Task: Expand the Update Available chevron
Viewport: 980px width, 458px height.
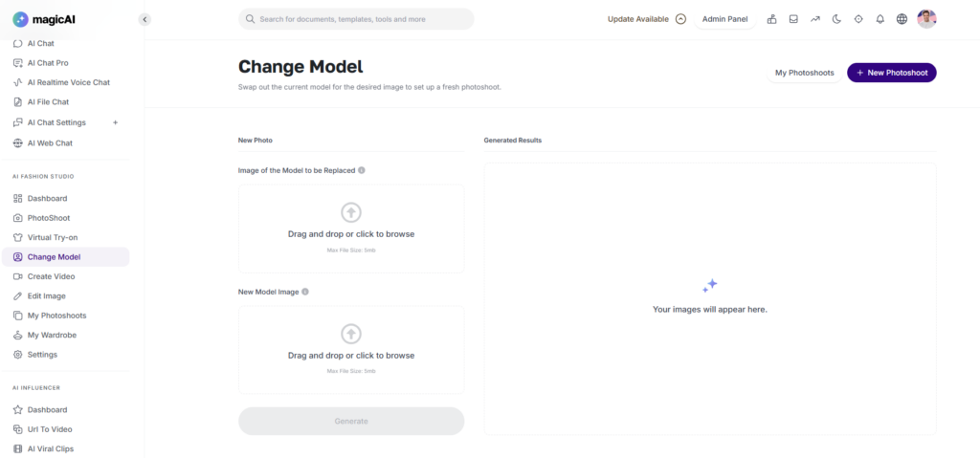Action: point(681,19)
